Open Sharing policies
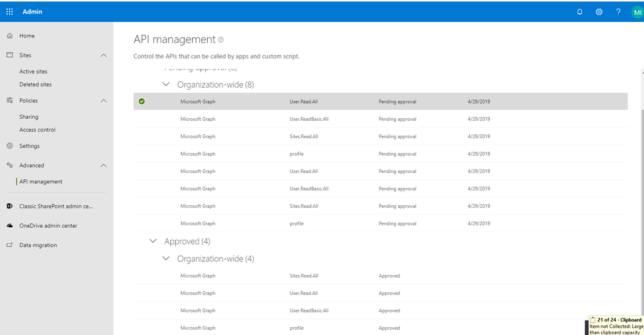The width and height of the screenshot is (644, 335). (x=29, y=117)
